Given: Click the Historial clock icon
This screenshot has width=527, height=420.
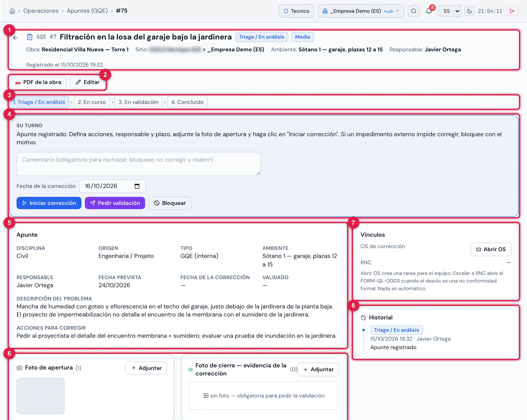Looking at the screenshot, I should (363, 318).
